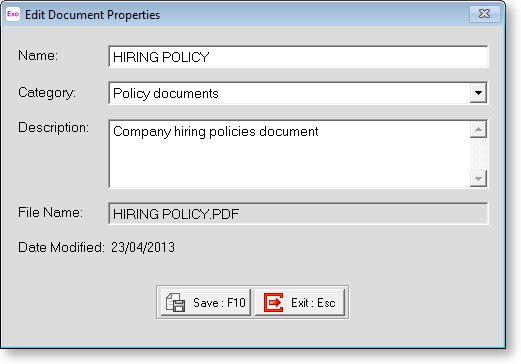
Task: Click into the Name field HIRING POLICY
Action: click(x=298, y=57)
